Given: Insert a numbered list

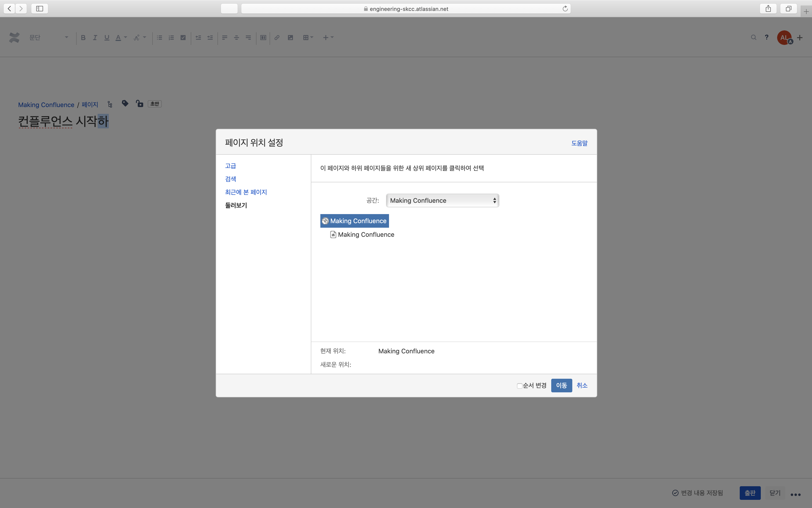Looking at the screenshot, I should 171,37.
